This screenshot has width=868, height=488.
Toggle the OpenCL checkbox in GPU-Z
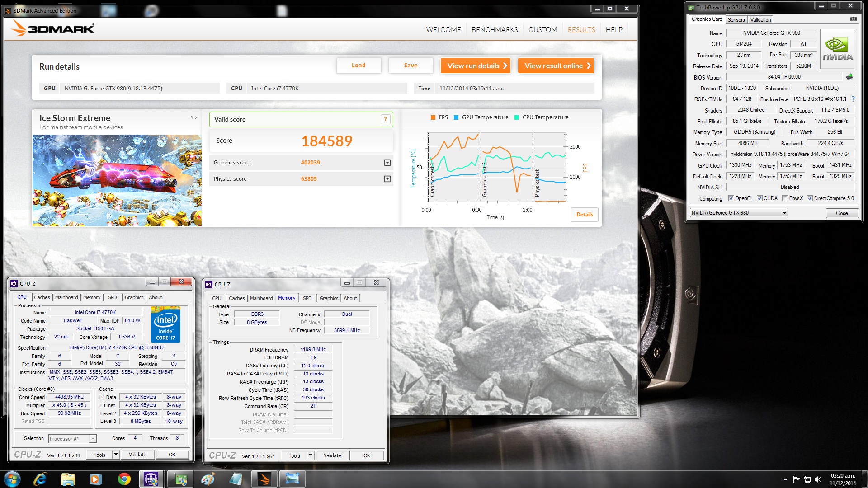click(x=731, y=198)
